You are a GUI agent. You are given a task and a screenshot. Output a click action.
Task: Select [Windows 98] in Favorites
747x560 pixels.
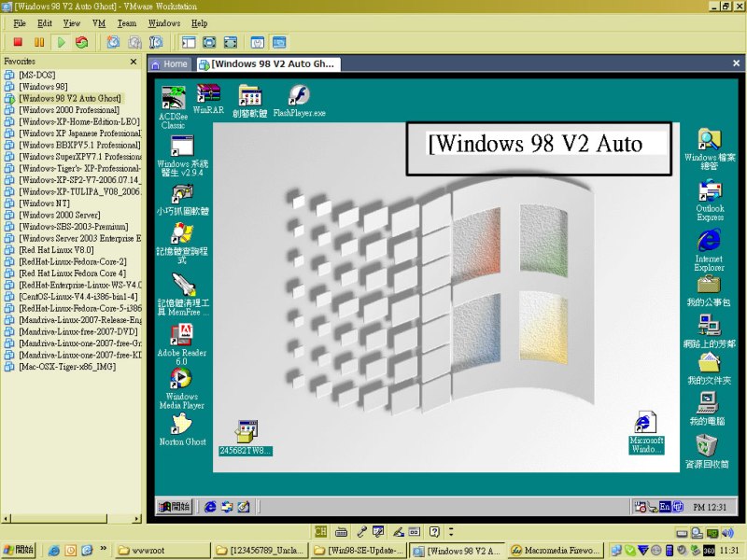point(43,87)
